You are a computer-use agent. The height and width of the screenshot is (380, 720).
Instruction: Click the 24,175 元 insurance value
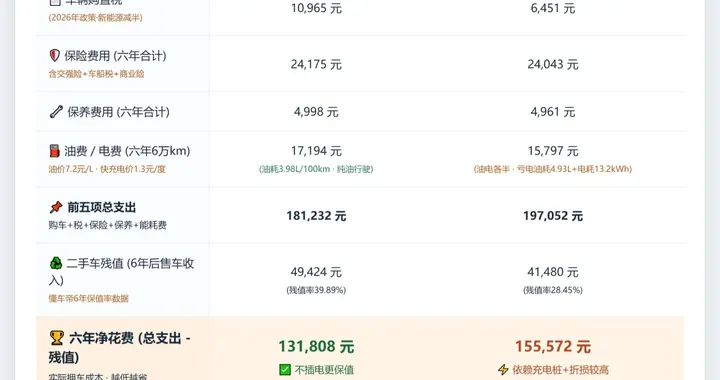[x=316, y=64]
